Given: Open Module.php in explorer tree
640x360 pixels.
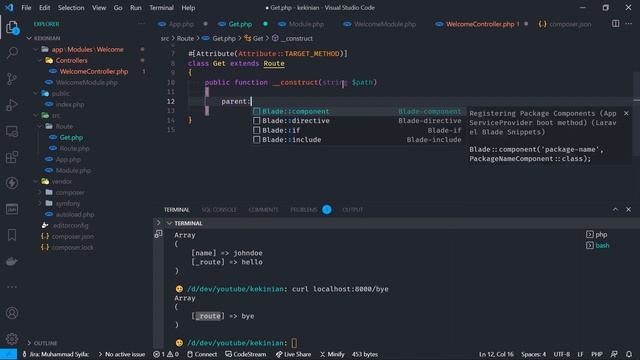Looking at the screenshot, I should (73, 171).
